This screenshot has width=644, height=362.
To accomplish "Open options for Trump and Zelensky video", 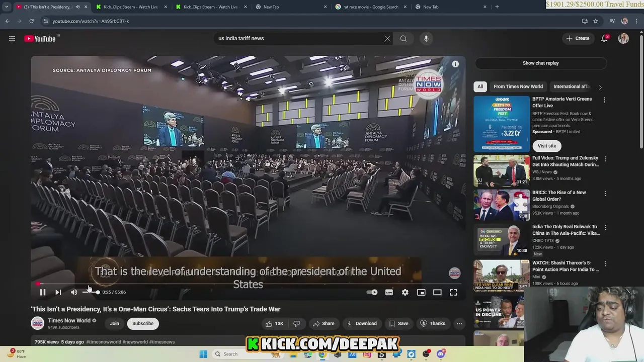I will pos(605,159).
